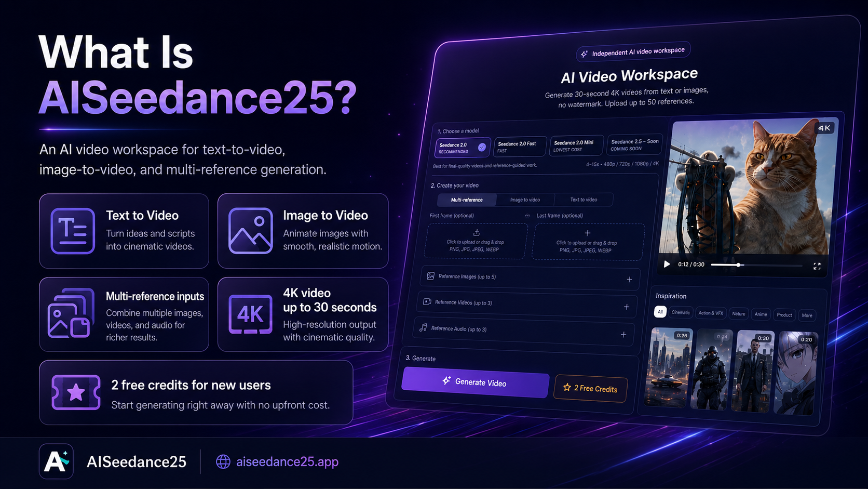Click the Inspiration section heading
This screenshot has width=868, height=489.
pos(671,296)
